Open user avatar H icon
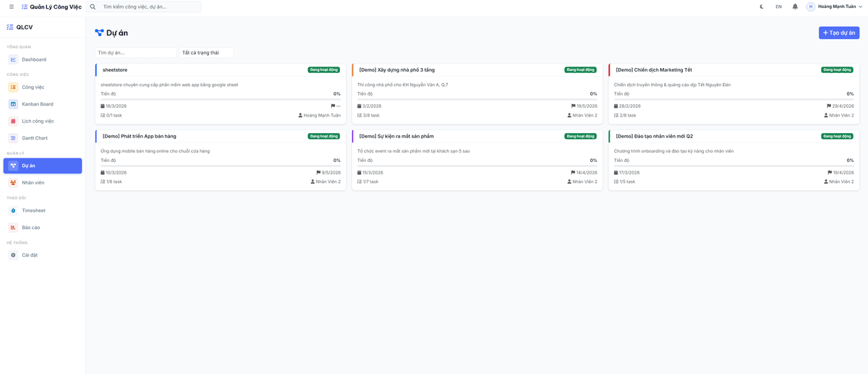The height and width of the screenshot is (374, 868). pos(811,7)
